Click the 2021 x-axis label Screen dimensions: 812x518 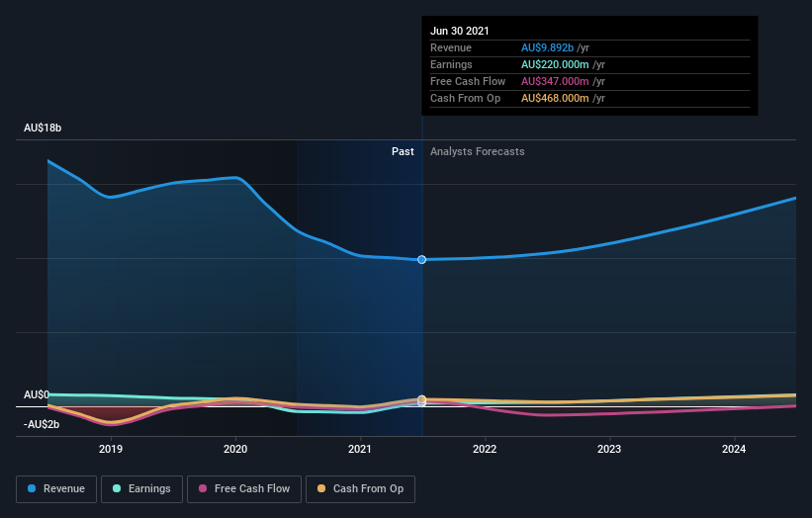(x=360, y=449)
